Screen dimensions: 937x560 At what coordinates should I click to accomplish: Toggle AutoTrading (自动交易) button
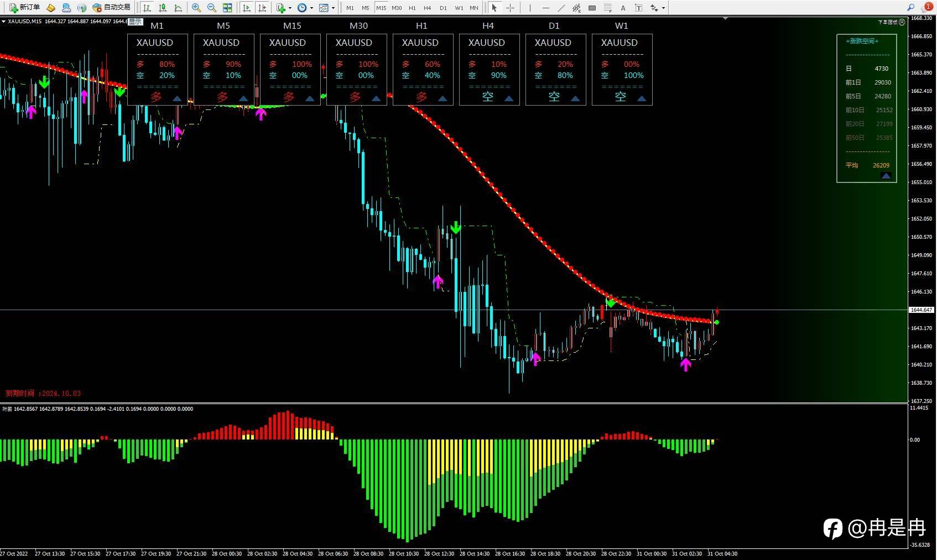112,8
